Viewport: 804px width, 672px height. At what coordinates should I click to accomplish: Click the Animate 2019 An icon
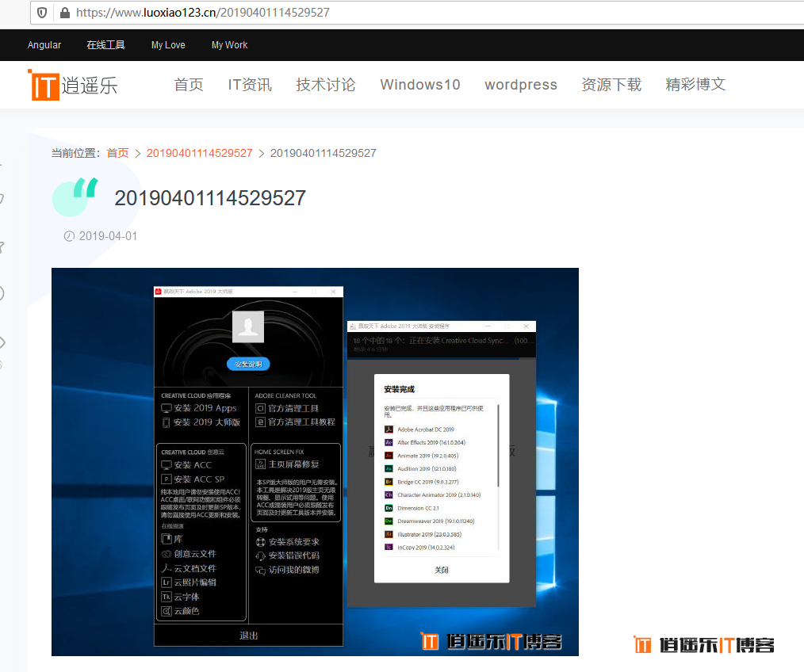click(389, 456)
